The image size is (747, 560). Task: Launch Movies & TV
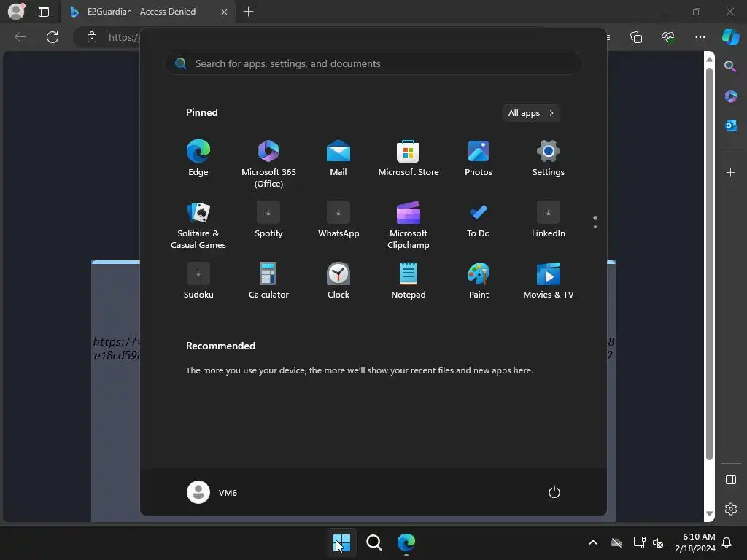pyautogui.click(x=549, y=281)
